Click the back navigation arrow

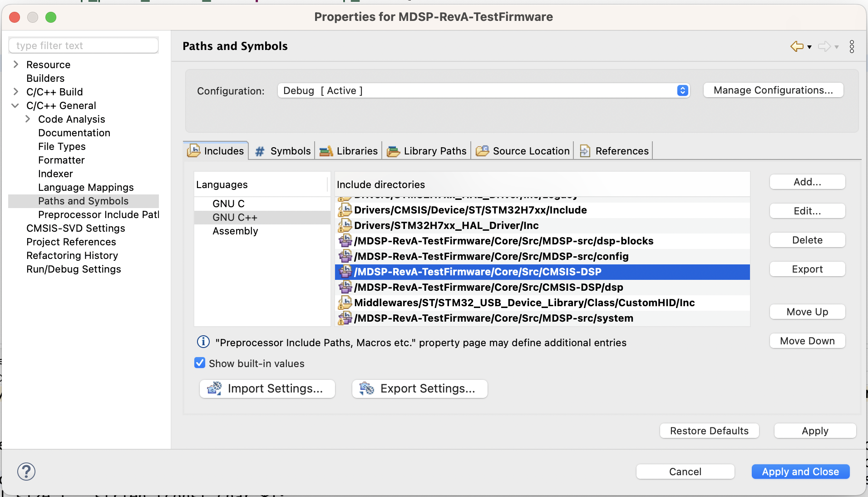[797, 46]
